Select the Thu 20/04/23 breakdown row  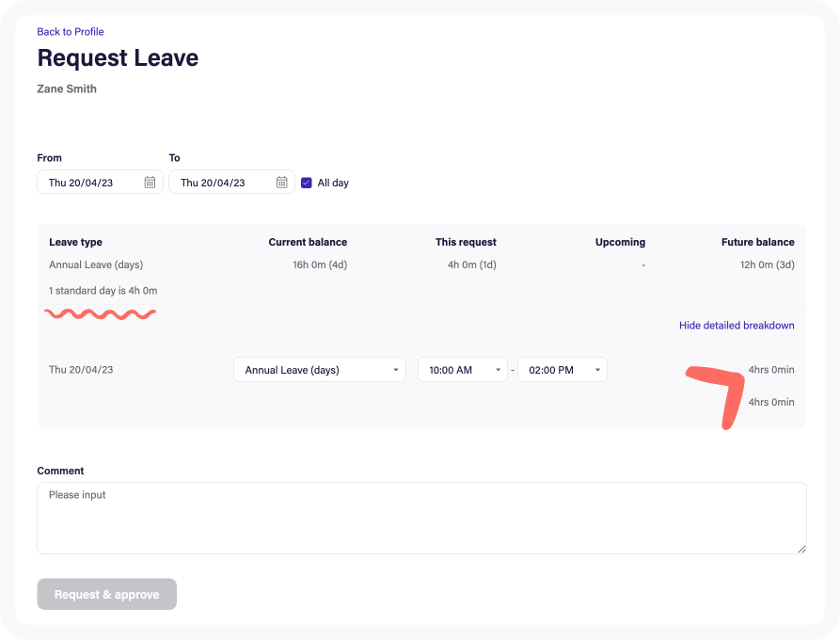coord(83,369)
